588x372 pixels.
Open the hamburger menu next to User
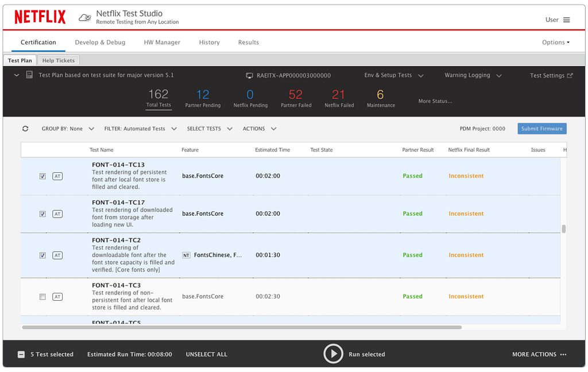(567, 20)
